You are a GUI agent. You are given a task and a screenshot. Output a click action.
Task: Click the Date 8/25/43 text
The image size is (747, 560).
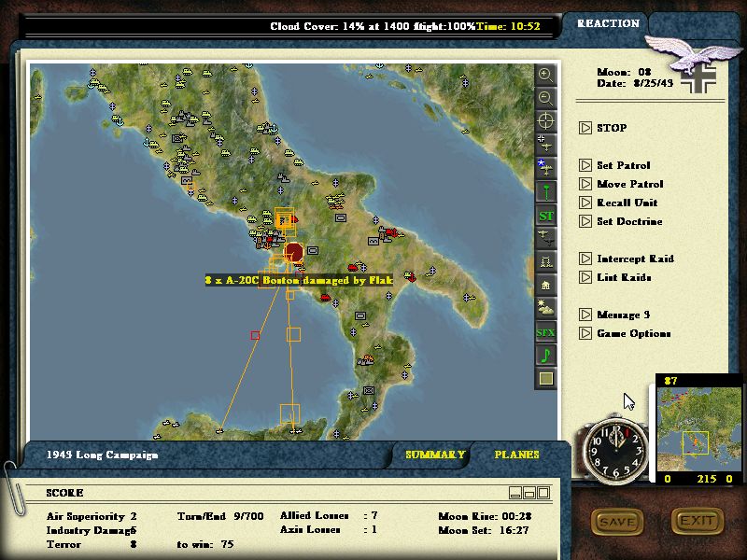point(635,83)
